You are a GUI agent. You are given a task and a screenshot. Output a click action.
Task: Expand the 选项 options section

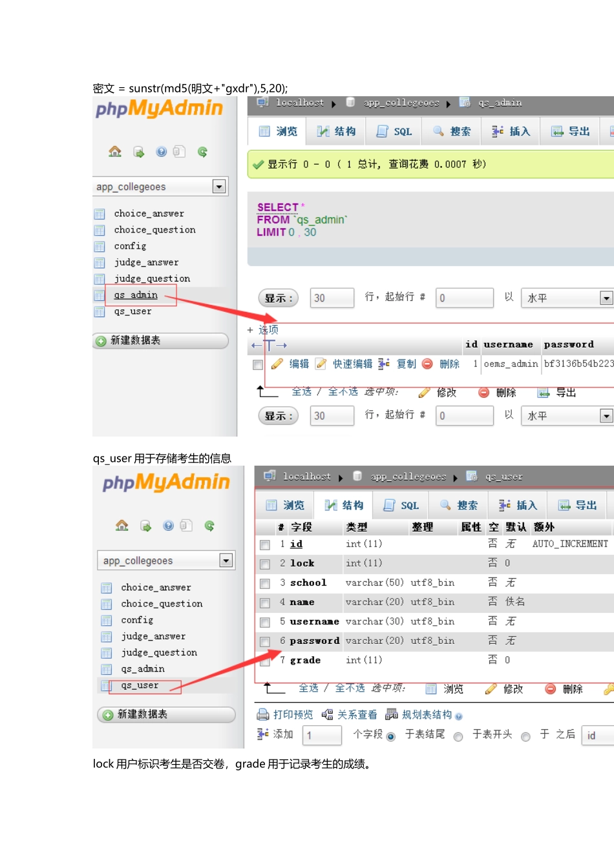268,329
